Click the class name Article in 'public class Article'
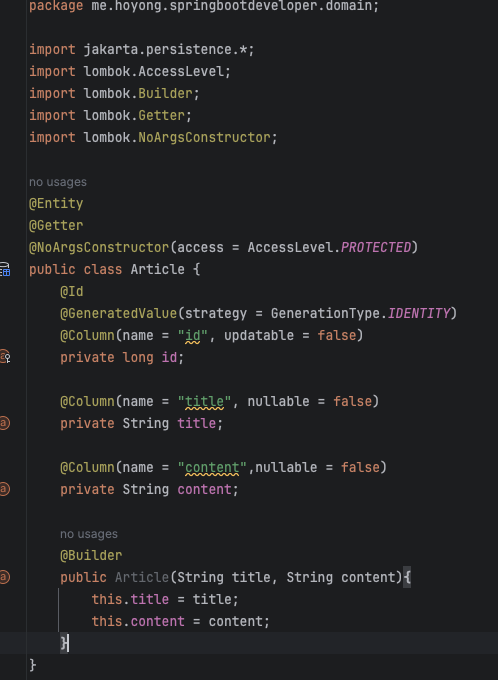 [x=157, y=269]
